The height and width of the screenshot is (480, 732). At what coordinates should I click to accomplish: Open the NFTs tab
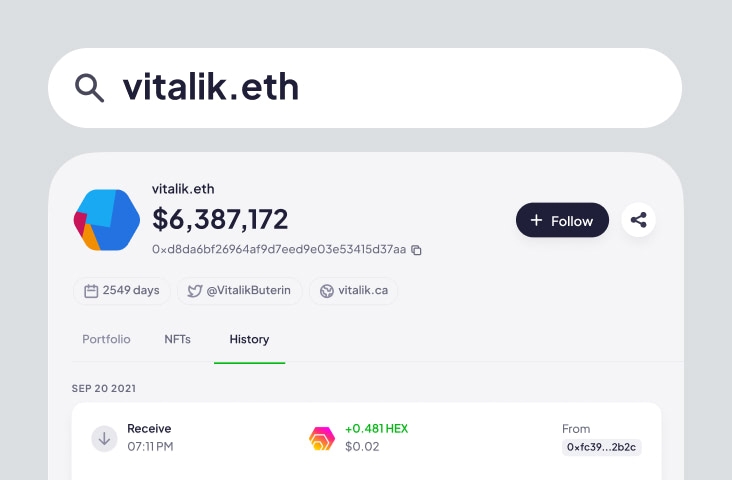click(177, 339)
